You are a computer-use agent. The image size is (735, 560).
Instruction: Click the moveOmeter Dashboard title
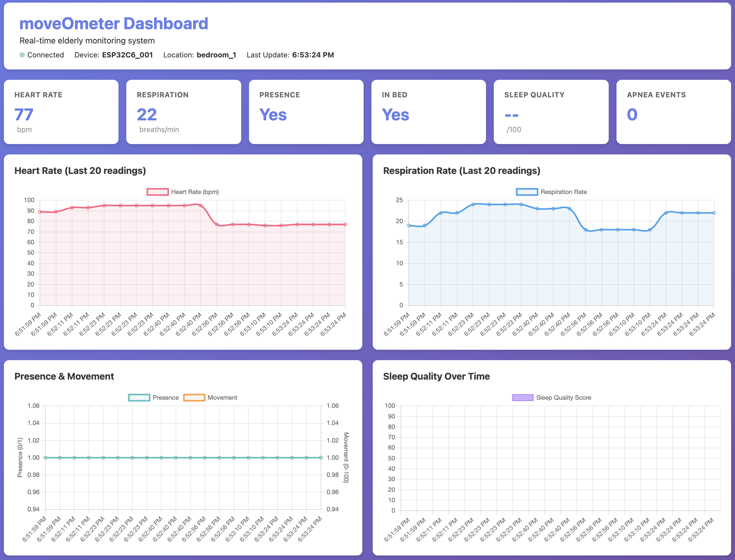click(114, 24)
